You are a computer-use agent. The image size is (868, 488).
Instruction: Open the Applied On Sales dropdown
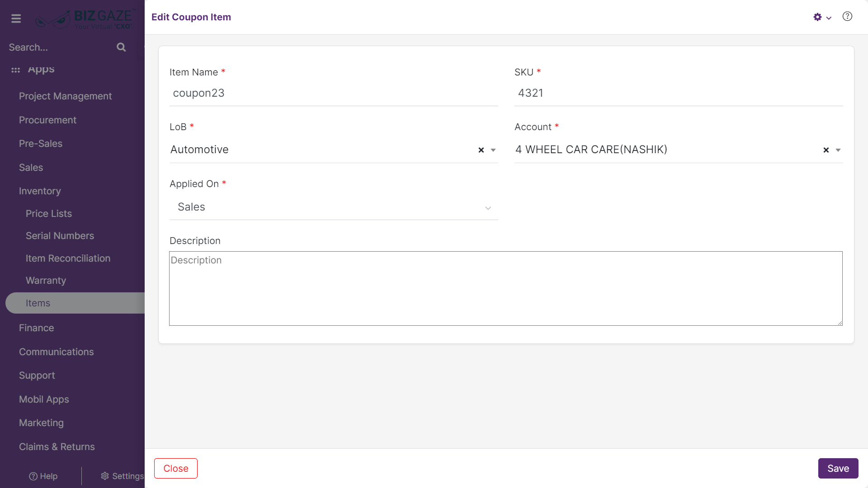click(334, 207)
